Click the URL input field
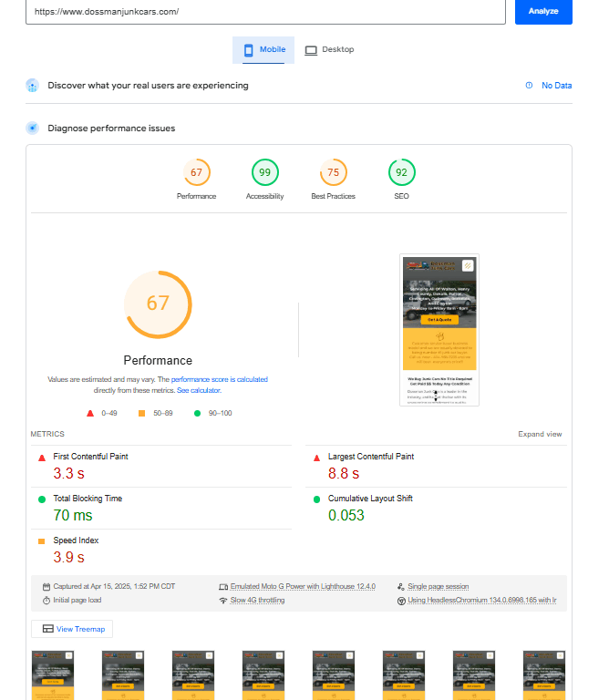Viewport: 609px width, 700px height. pos(264,12)
